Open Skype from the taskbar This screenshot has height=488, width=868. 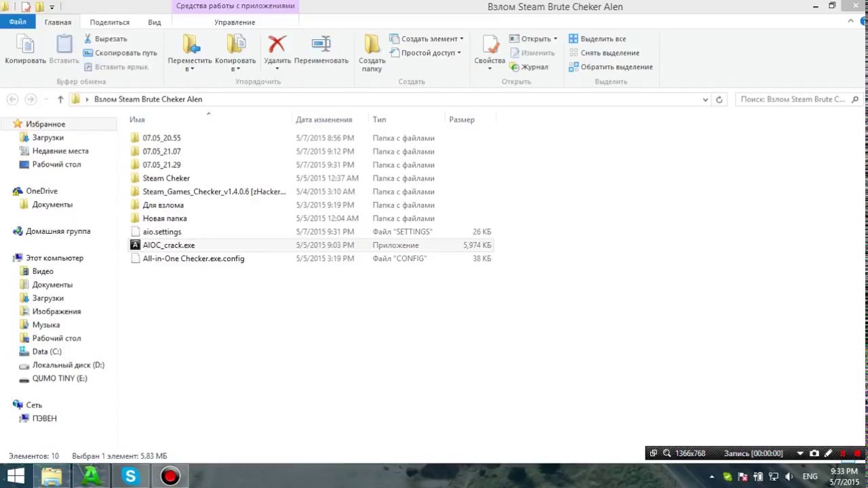pos(130,476)
